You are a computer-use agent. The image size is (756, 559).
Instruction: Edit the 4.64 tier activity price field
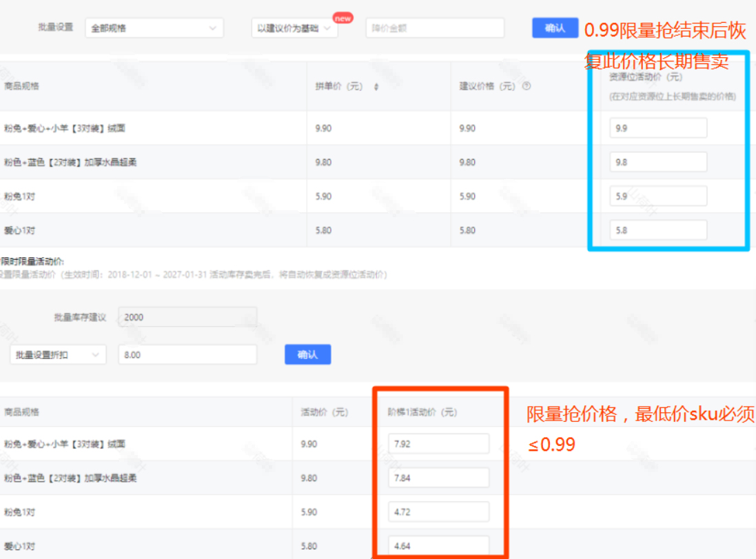(438, 545)
